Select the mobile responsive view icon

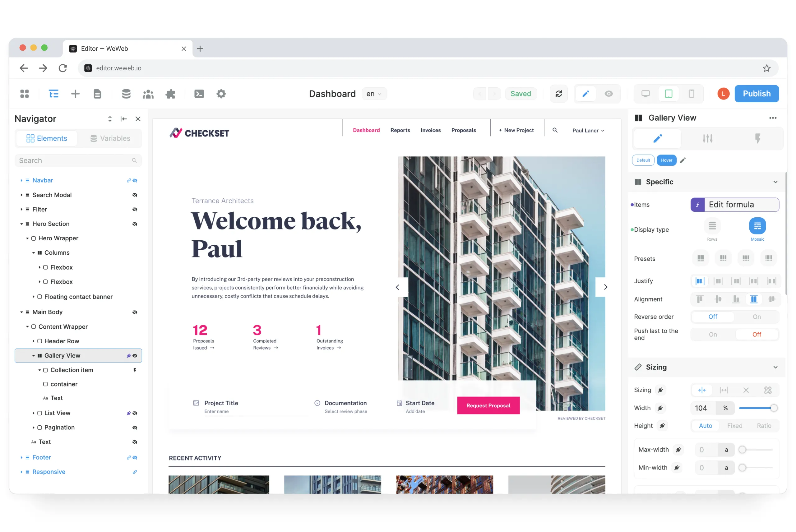click(x=691, y=93)
